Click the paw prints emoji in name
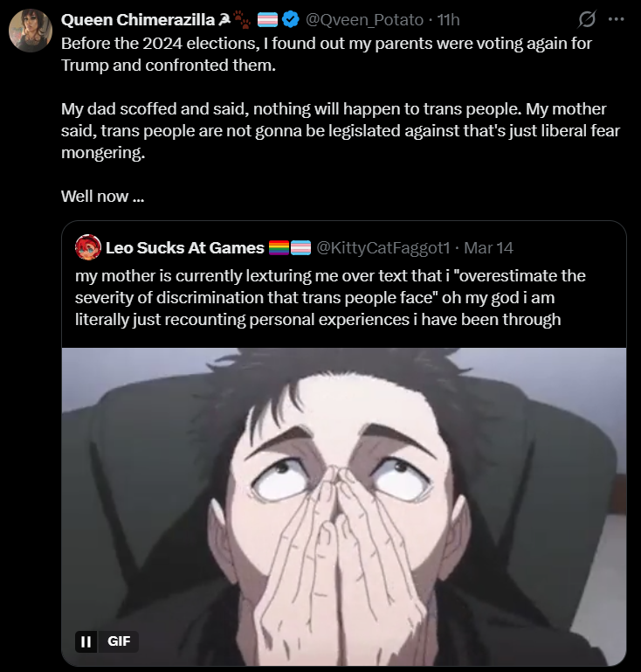Image resolution: width=641 pixels, height=672 pixels. point(243,20)
